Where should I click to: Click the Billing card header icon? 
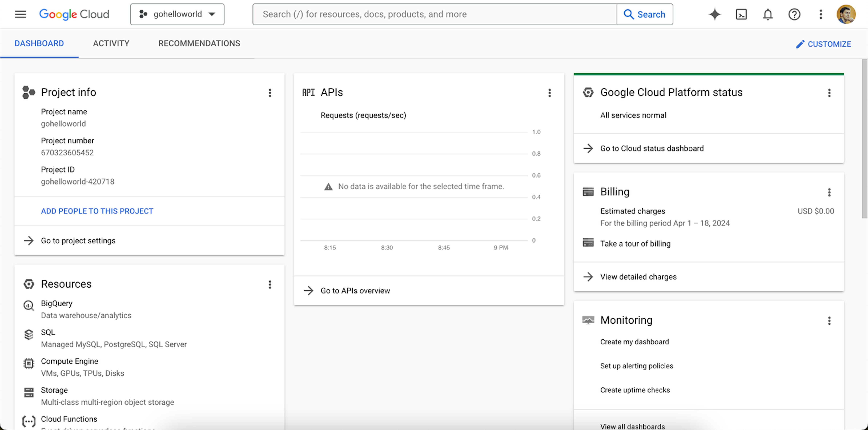tap(588, 192)
